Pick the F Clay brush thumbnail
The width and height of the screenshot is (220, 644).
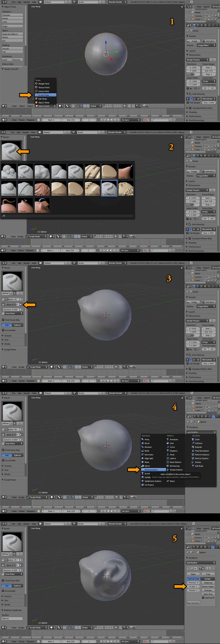[42, 171]
